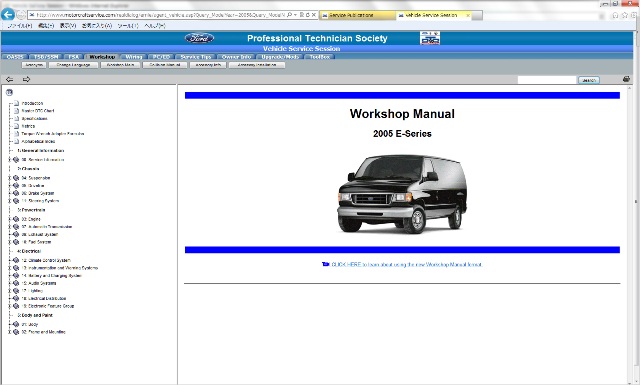Viewport: 640px width, 385px height.
Task: Click inside the search text field
Action: [547, 80]
